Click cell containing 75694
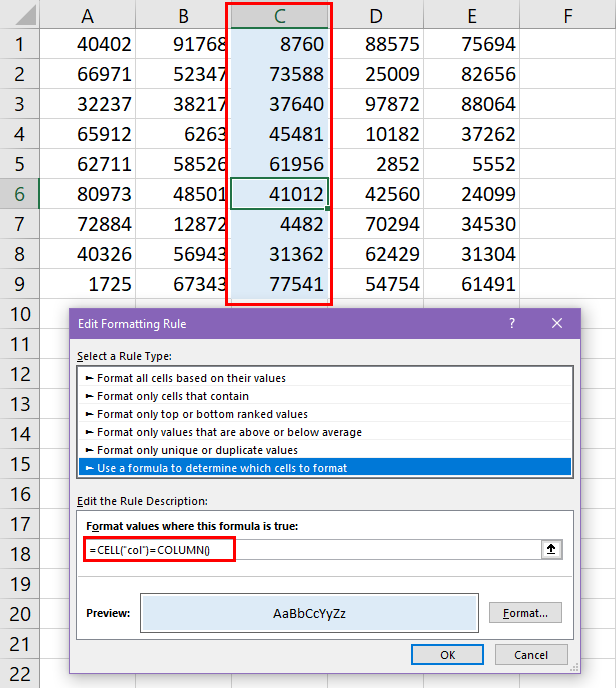The width and height of the screenshot is (616, 688). pos(472,44)
